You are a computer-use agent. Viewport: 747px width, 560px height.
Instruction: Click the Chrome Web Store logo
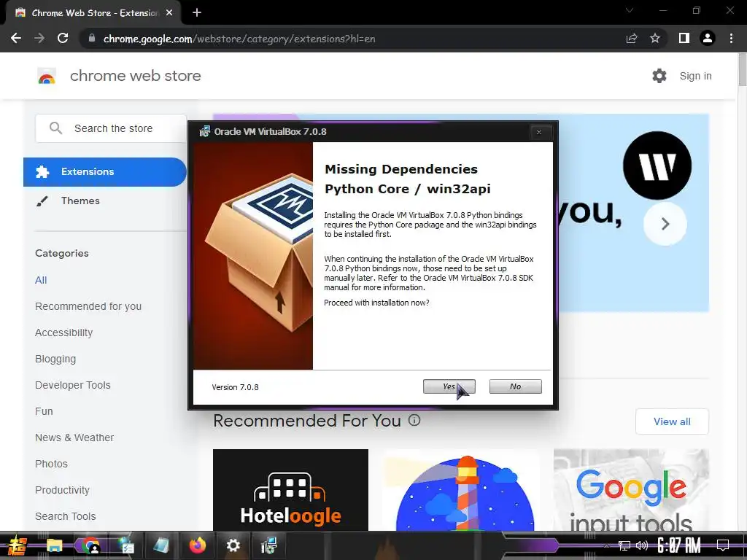[47, 76]
